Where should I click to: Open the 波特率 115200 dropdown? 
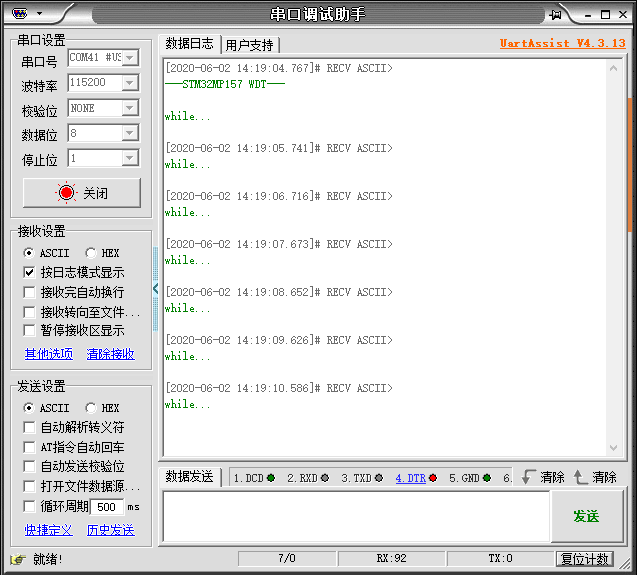(x=130, y=83)
